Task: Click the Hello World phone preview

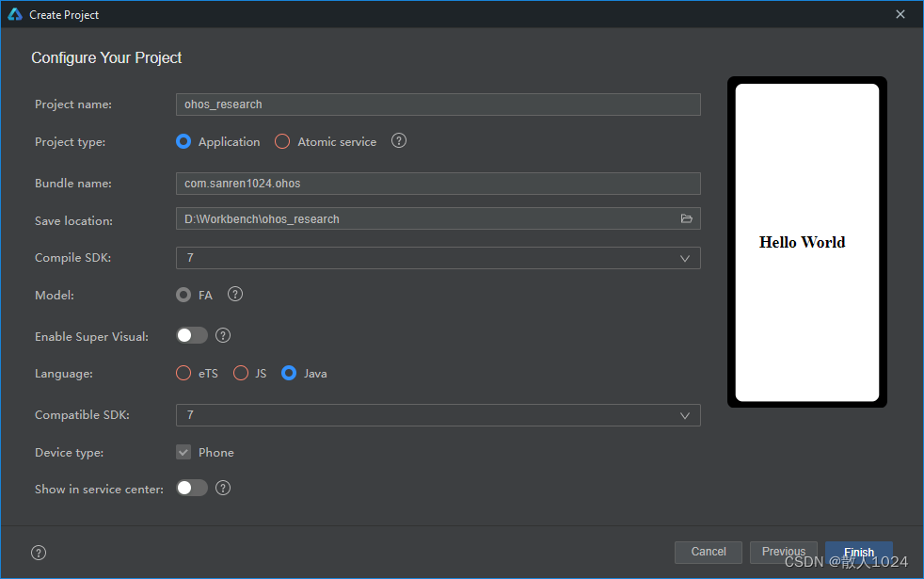Action: pos(806,242)
